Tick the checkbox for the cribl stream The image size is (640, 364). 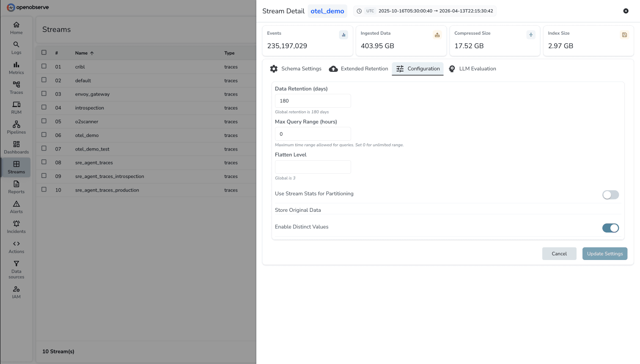pyautogui.click(x=44, y=66)
